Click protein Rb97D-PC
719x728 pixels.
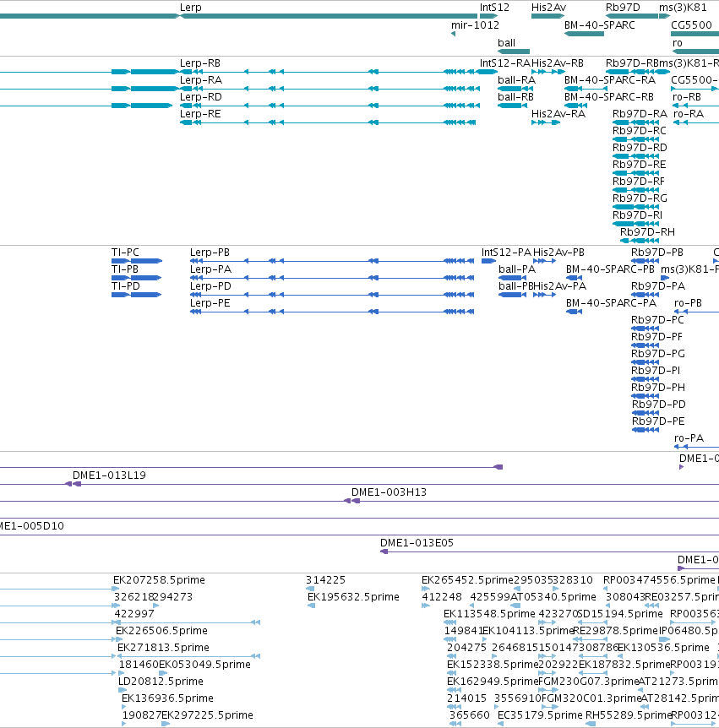click(657, 320)
